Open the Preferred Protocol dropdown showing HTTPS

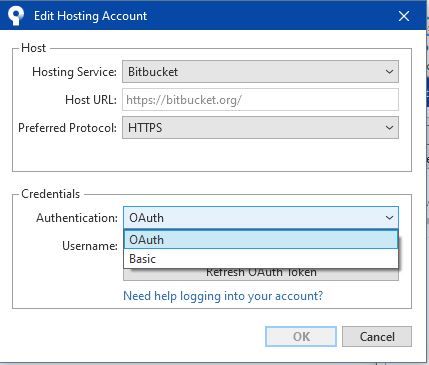click(260, 128)
